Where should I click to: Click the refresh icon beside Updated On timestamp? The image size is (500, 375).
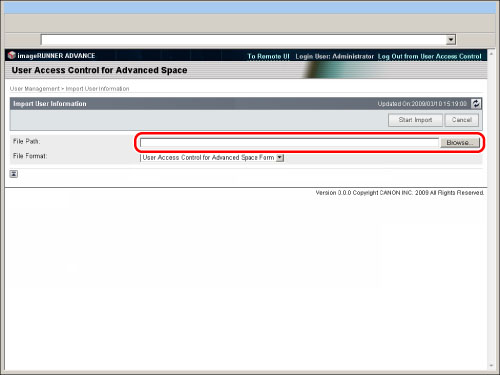point(476,104)
